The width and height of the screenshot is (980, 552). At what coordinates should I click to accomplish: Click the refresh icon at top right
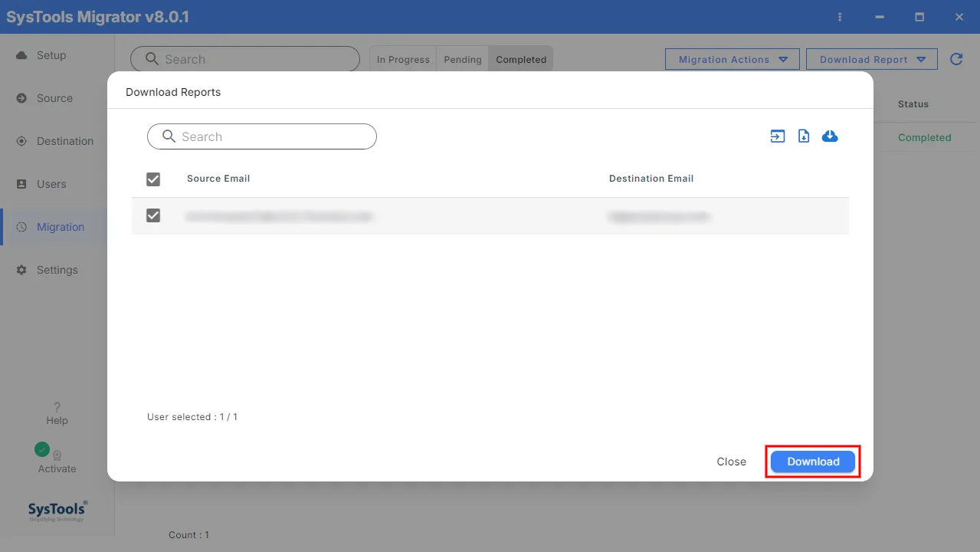[956, 59]
